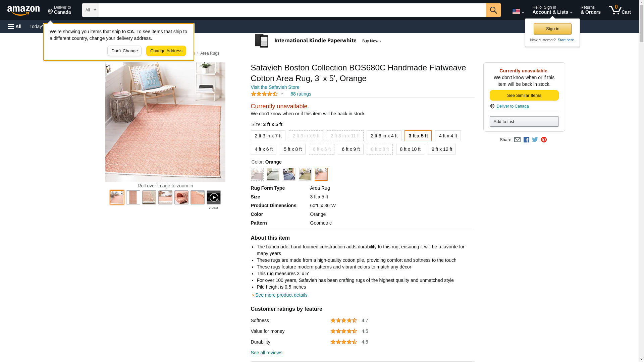Open the shopping cart icon
The width and height of the screenshot is (644, 362).
(620, 10)
